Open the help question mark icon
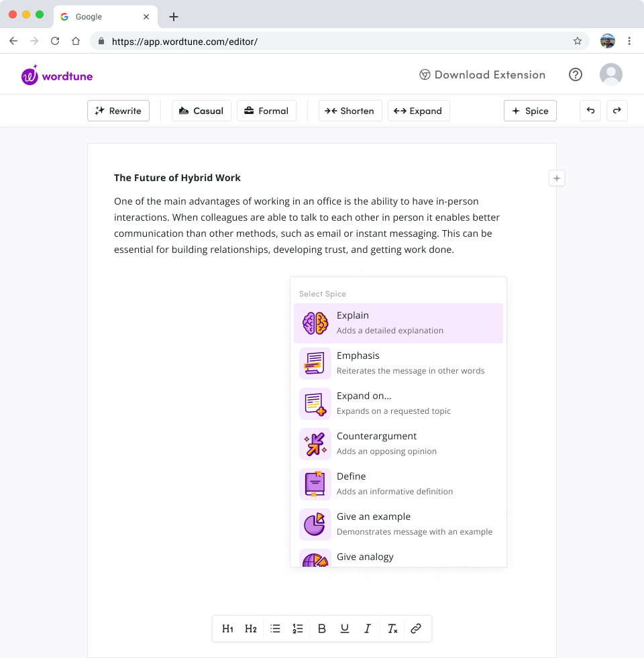644x658 pixels. (x=575, y=74)
